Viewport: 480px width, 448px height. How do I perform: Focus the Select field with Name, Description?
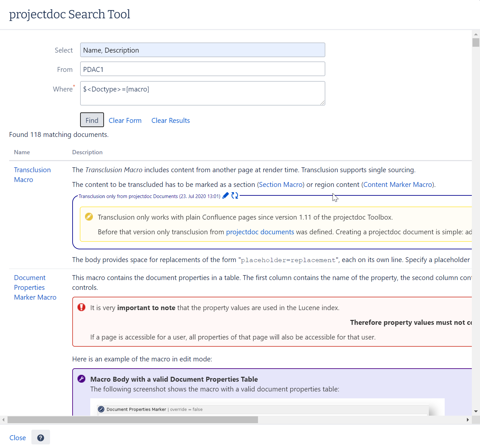point(202,50)
